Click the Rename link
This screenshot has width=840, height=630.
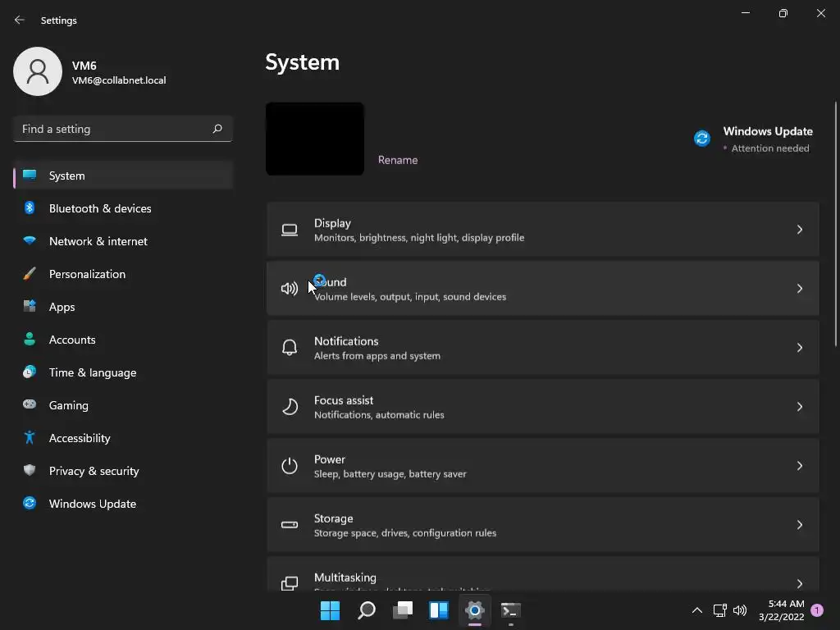398,160
